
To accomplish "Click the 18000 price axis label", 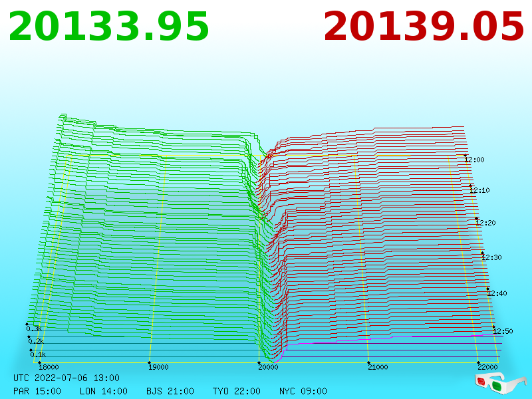I will click(49, 367).
